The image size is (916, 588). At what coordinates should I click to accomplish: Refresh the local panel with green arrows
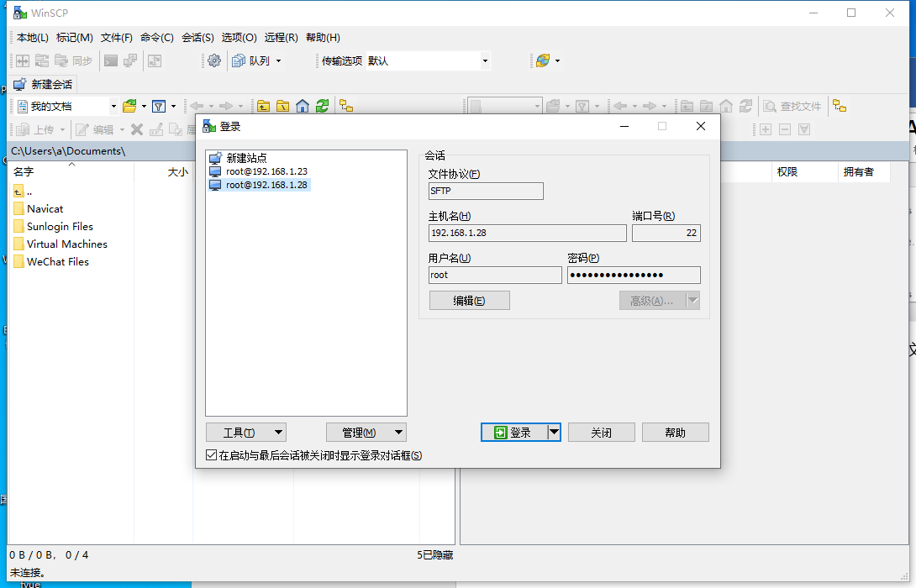point(322,107)
